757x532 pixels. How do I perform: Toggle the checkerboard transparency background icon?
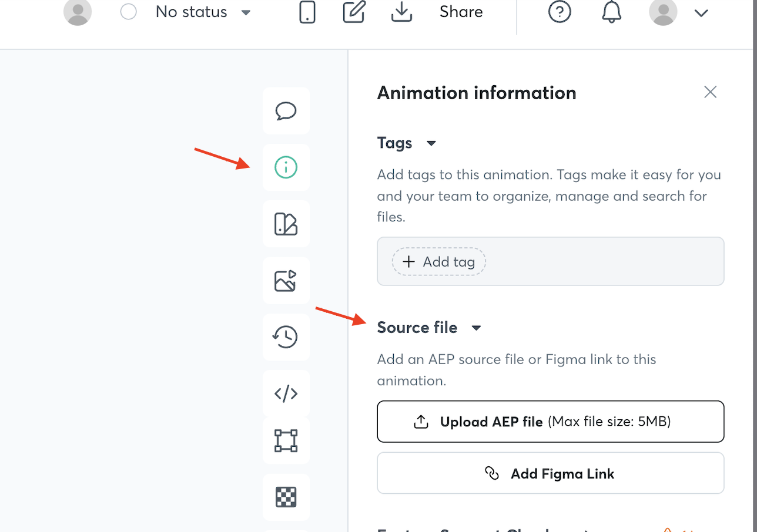pos(286,497)
